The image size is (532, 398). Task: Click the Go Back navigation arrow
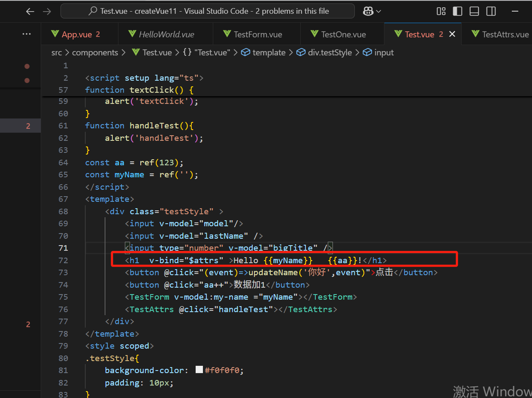click(30, 11)
